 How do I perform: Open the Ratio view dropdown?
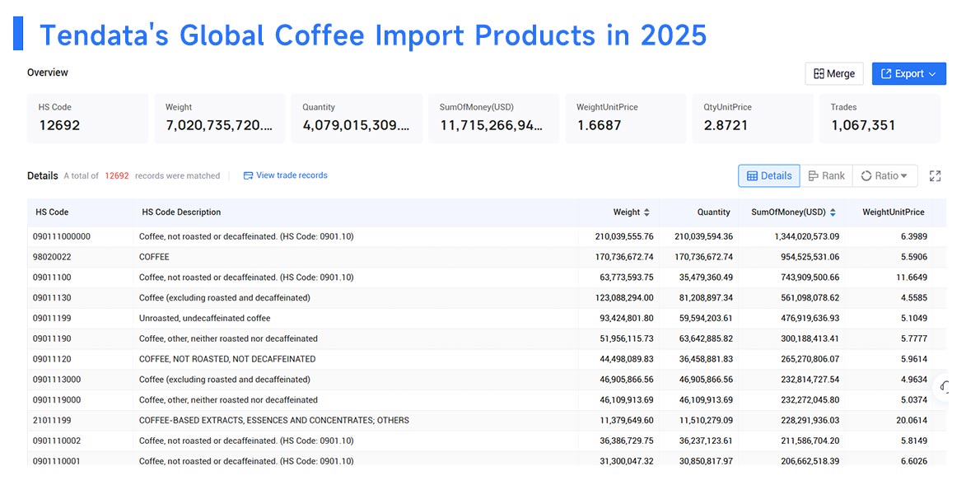(884, 175)
